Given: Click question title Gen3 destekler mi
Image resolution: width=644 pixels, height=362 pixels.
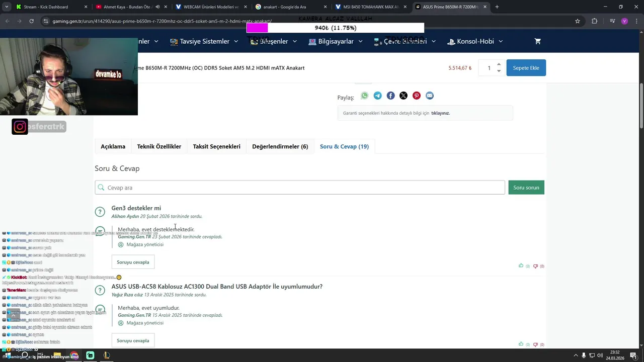Looking at the screenshot, I should click(x=136, y=208).
